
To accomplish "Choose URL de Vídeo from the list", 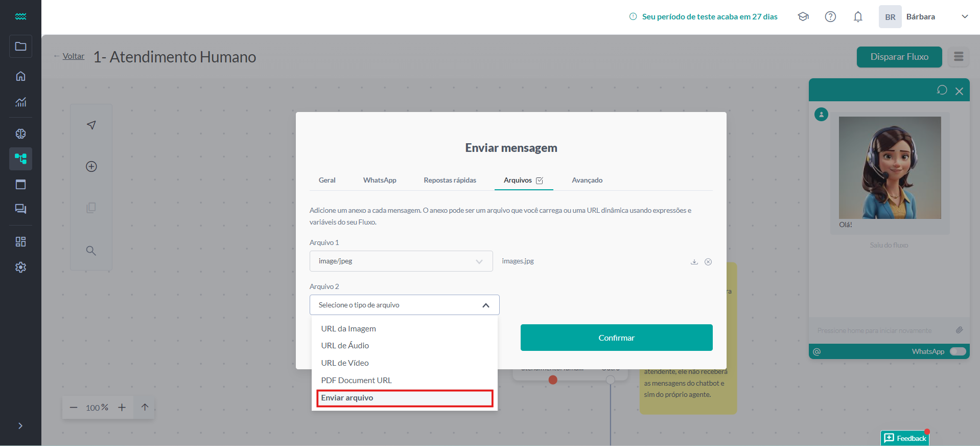I will 345,363.
